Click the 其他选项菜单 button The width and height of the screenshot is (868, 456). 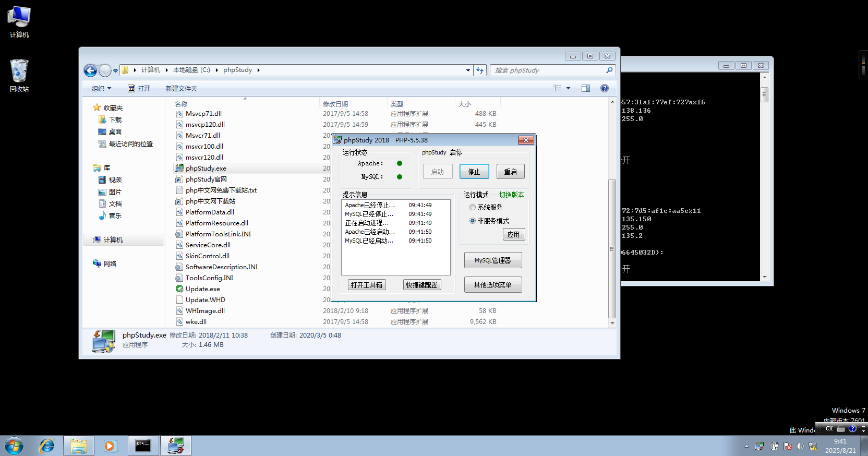click(x=493, y=285)
